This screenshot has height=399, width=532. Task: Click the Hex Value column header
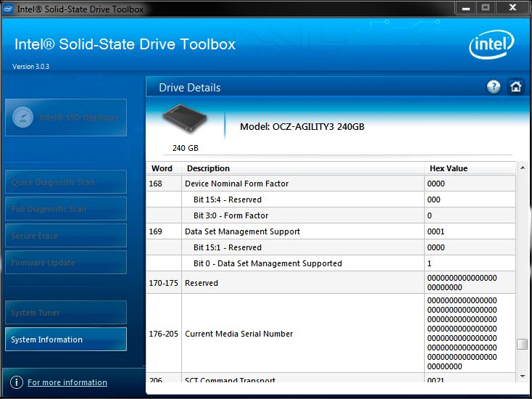470,168
